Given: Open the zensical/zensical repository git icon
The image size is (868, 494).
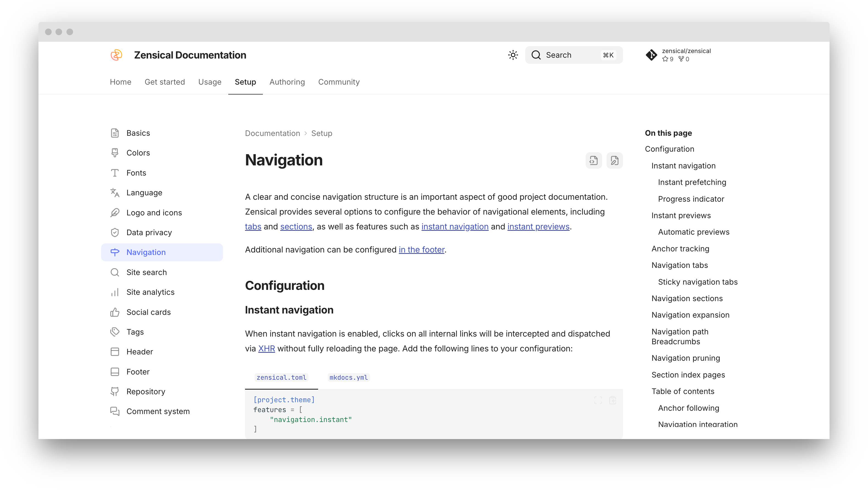Looking at the screenshot, I should pos(651,55).
